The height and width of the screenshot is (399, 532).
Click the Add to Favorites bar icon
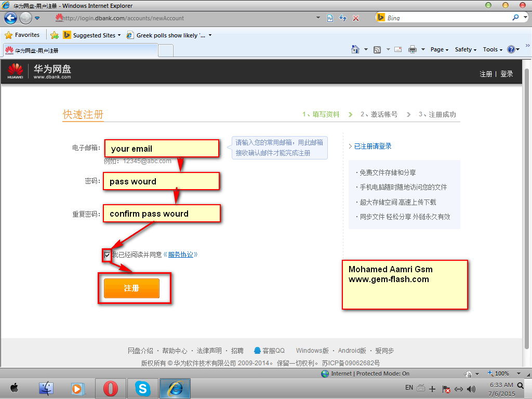click(x=54, y=35)
